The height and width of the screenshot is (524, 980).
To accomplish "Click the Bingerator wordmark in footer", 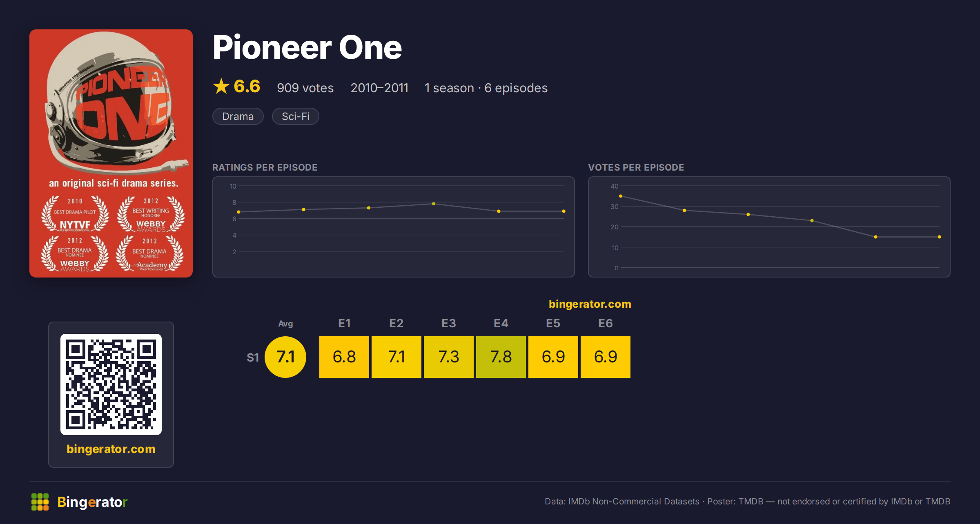I will [92, 502].
